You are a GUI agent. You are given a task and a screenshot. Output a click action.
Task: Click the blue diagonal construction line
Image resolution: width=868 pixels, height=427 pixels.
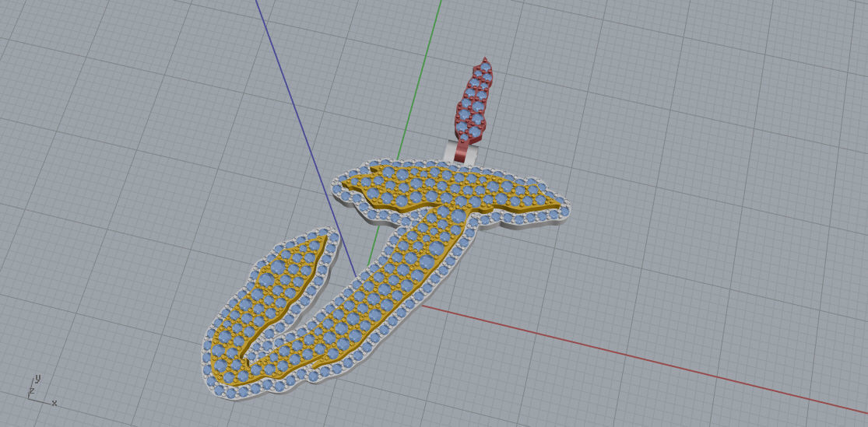(306, 138)
